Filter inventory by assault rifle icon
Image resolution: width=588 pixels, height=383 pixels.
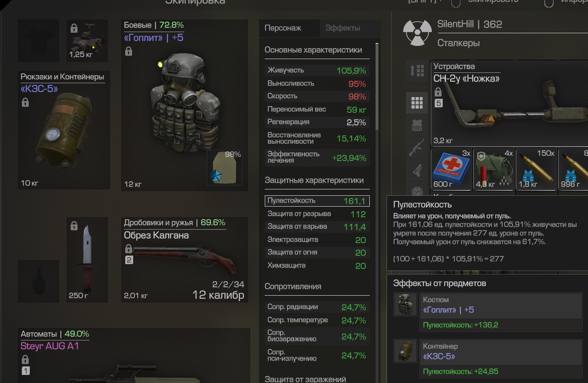pos(417,148)
